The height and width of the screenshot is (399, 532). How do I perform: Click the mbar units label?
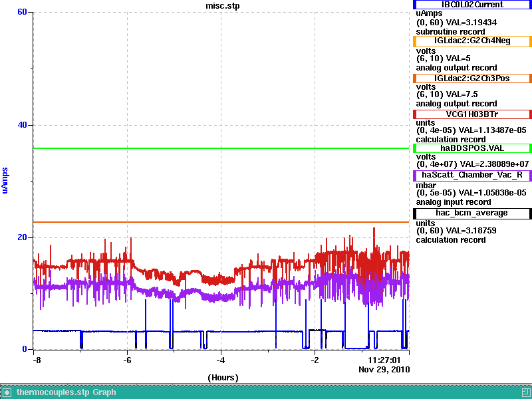click(426, 186)
